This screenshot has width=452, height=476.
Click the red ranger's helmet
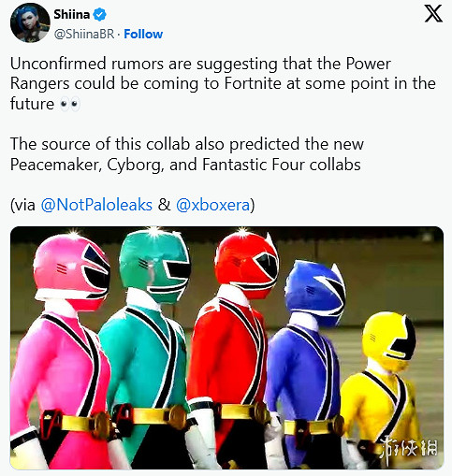[x=246, y=265]
